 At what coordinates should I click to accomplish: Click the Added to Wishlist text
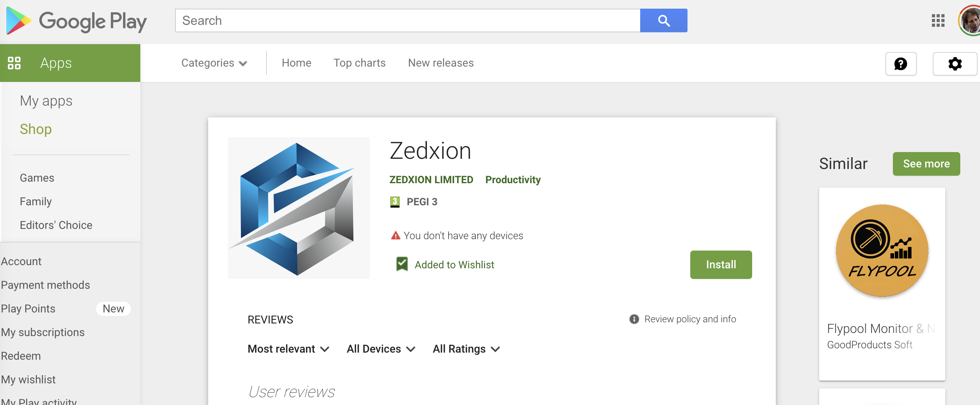[454, 265]
